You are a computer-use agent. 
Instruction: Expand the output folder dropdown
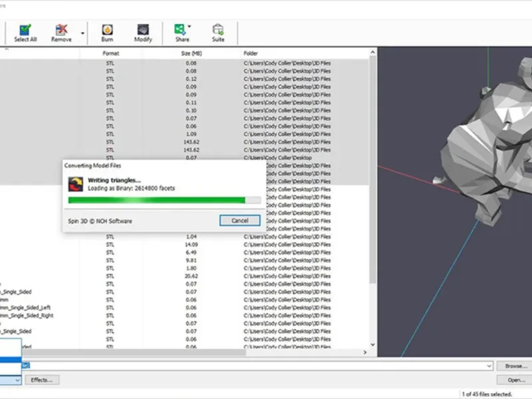(x=489, y=366)
